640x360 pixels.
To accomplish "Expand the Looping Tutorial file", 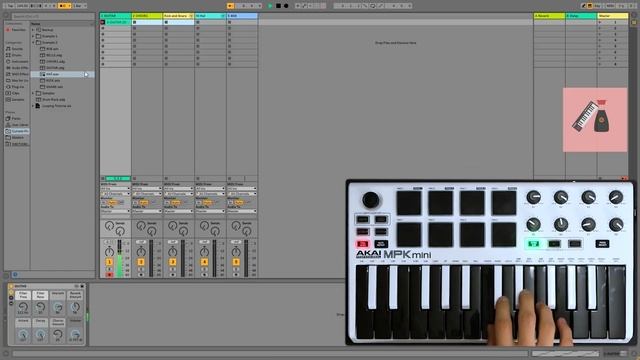I will 33,106.
